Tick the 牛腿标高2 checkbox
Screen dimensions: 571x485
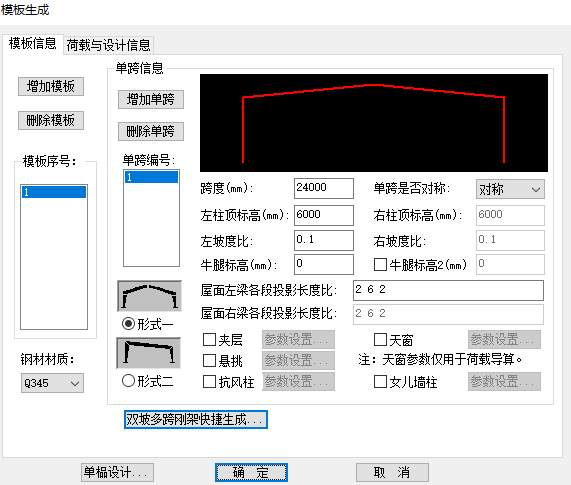[x=380, y=264]
